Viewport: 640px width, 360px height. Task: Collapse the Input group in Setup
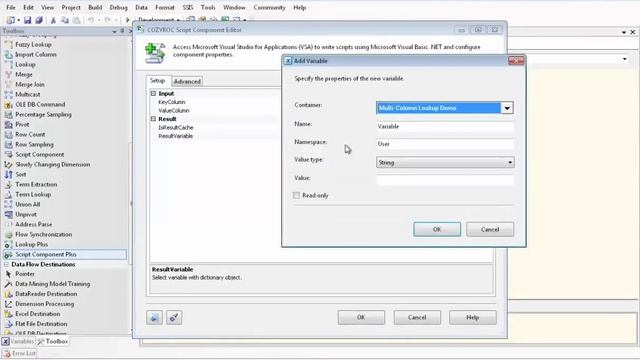(153, 93)
